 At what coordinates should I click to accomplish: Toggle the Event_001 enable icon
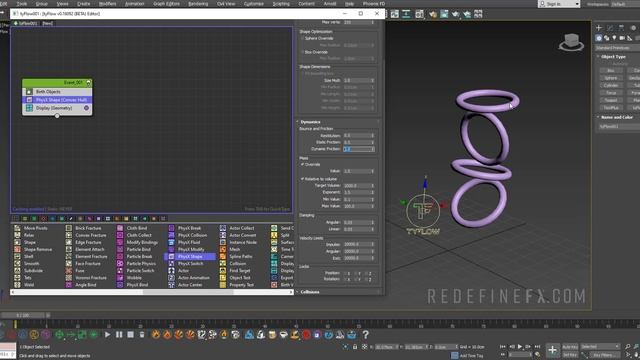[x=88, y=83]
